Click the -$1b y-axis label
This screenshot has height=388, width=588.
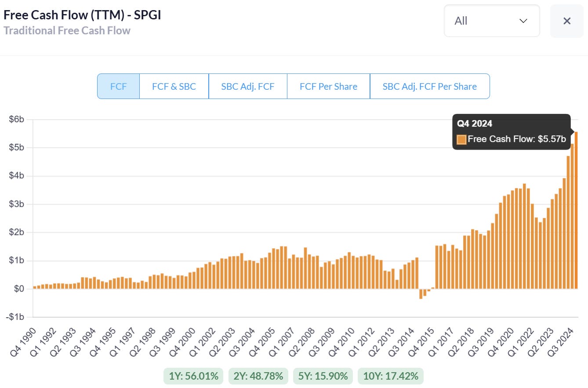15,317
